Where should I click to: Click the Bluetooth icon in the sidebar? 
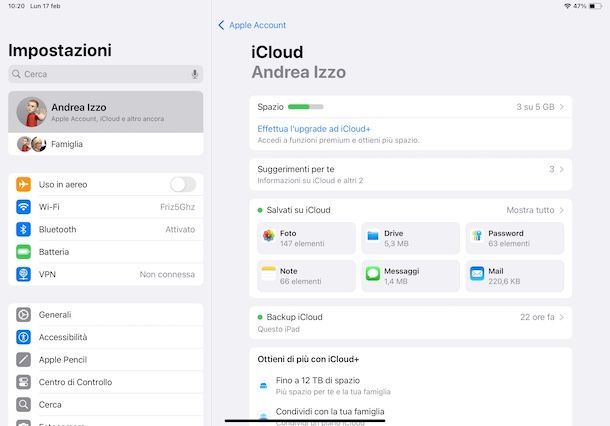click(x=23, y=229)
